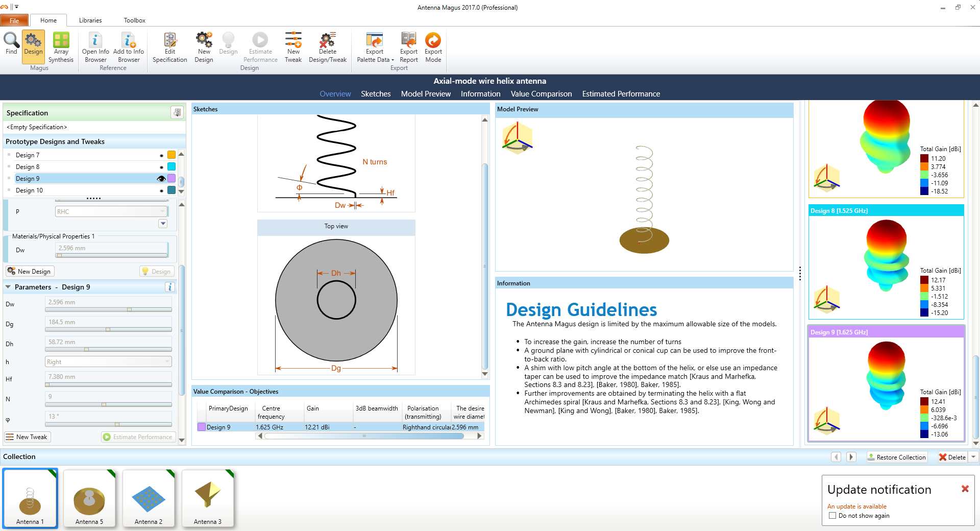Toggle visibility dot of Design 7
This screenshot has height=531, width=980.
161,155
